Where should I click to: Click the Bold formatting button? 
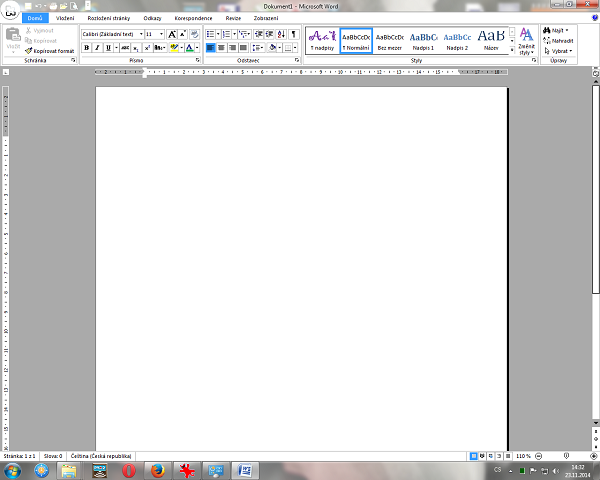click(86, 47)
